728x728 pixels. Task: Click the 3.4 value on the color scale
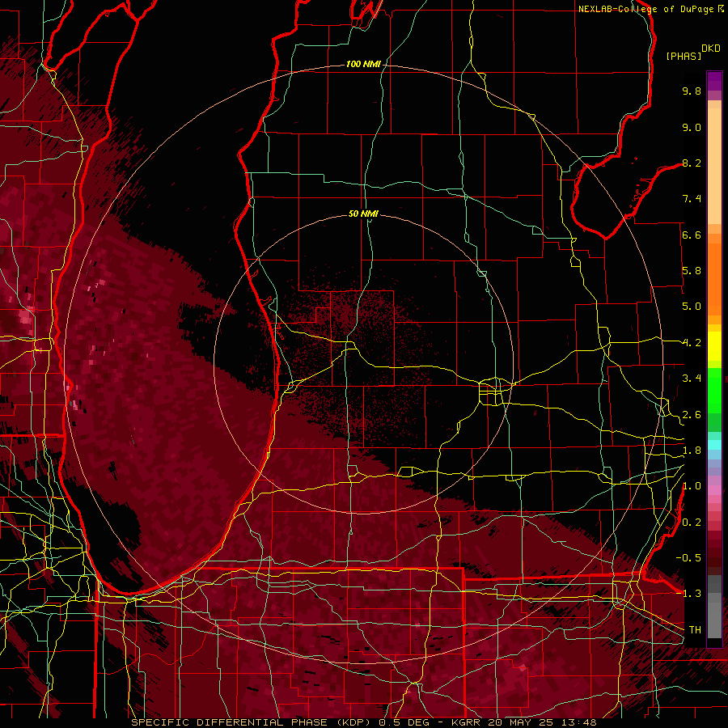click(x=692, y=379)
